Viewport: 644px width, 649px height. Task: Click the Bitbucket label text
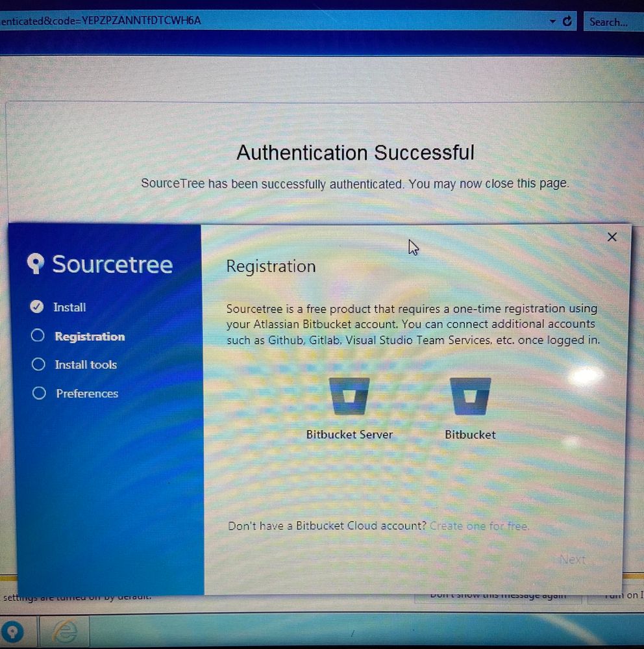[x=470, y=435]
